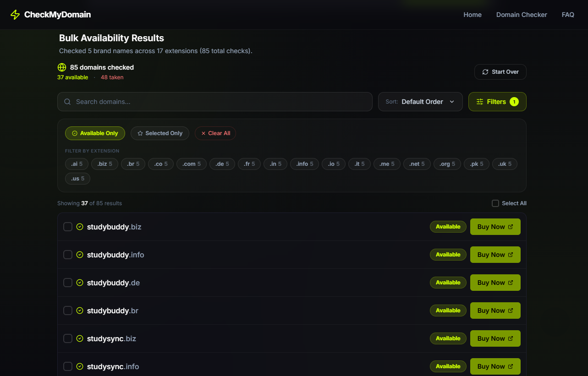The height and width of the screenshot is (376, 588).
Task: Click the '37 available' count text
Action: [72, 77]
